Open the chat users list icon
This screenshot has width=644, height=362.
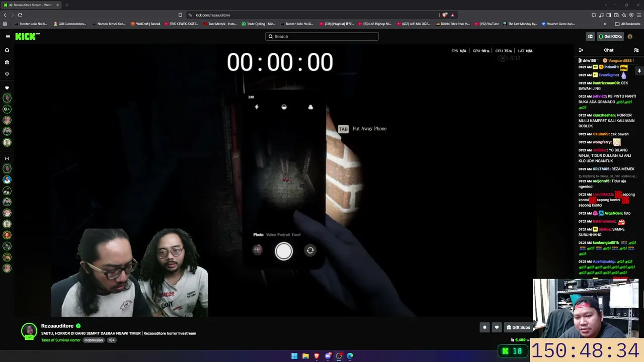pos(636,50)
